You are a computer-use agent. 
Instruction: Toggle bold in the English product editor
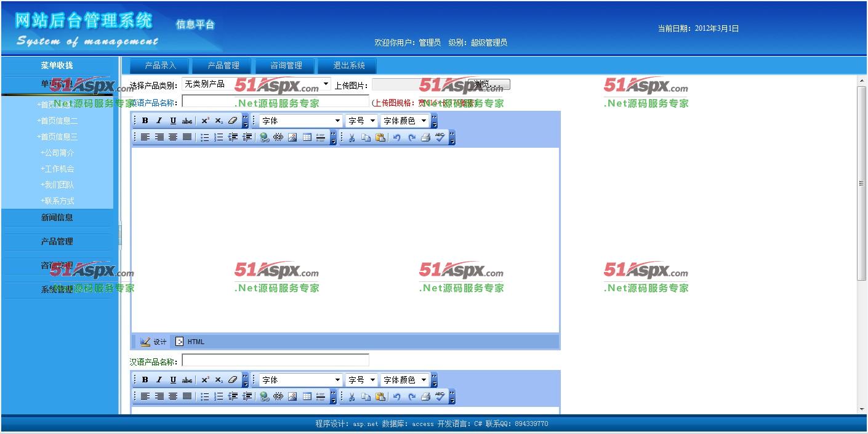pyautogui.click(x=145, y=121)
